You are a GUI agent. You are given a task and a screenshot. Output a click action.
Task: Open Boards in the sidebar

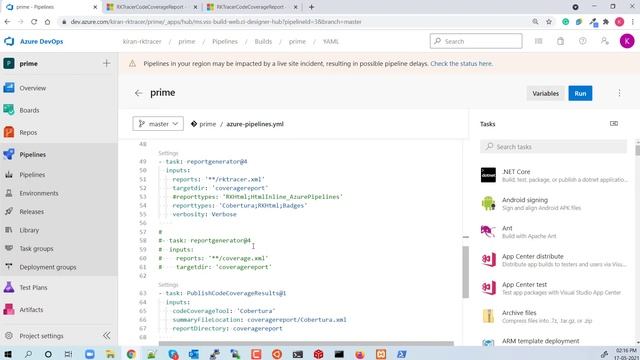29,110
